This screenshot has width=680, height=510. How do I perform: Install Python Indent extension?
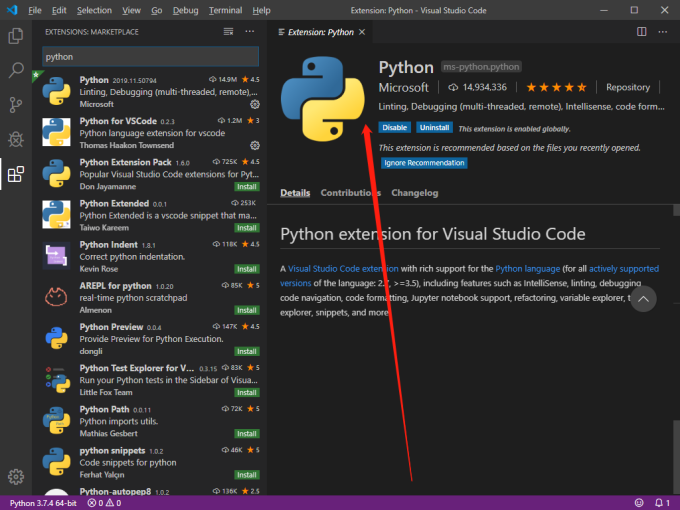pyautogui.click(x=247, y=269)
